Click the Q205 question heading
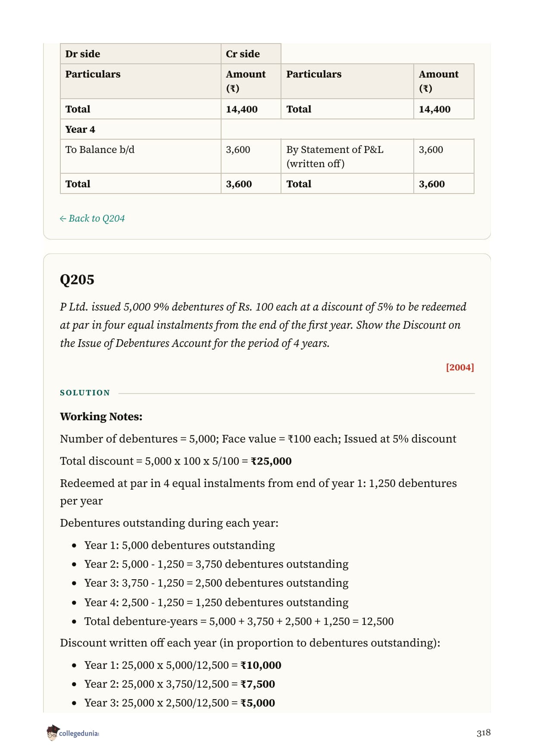 click(x=77, y=279)
